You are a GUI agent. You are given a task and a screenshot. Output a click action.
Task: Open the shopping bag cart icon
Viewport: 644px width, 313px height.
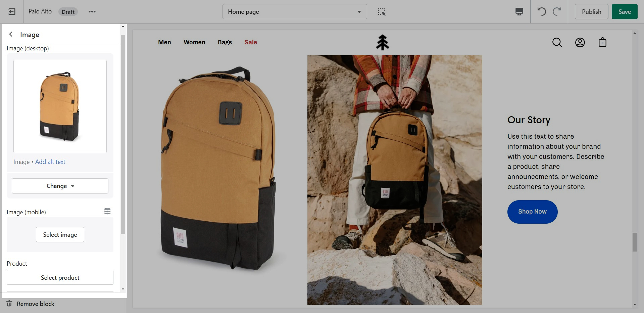coord(602,42)
